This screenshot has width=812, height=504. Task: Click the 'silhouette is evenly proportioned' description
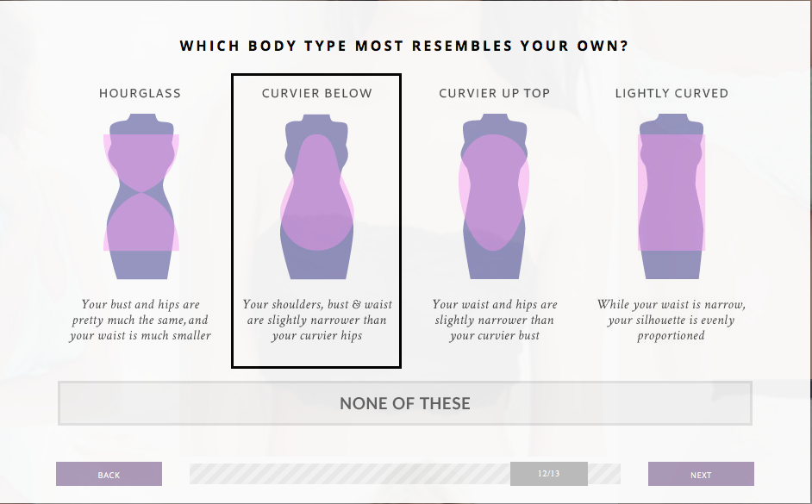(671, 320)
